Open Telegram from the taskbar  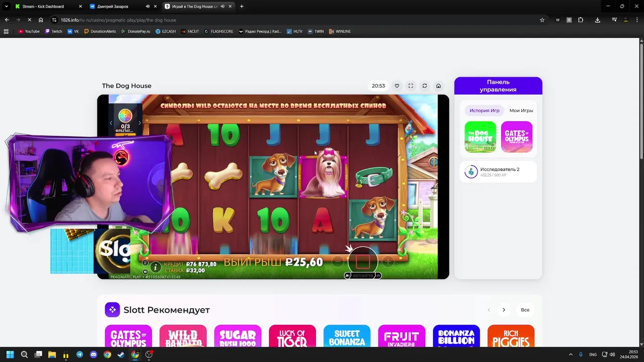tap(79, 354)
